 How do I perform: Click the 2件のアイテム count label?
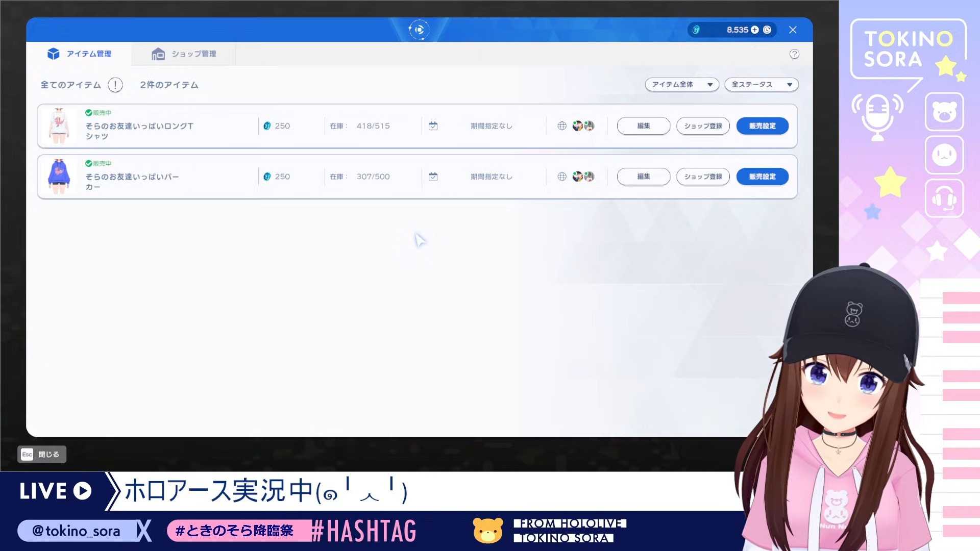coord(169,85)
